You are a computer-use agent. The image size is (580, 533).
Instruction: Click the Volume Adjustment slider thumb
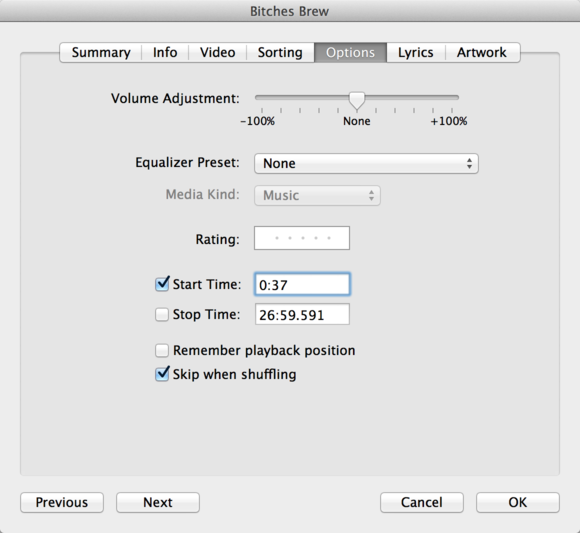(x=357, y=101)
